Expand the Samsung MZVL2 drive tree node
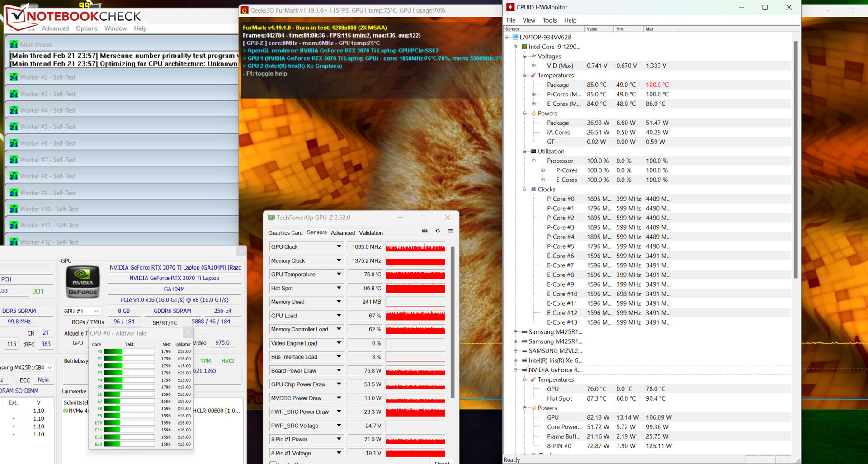 pos(515,351)
